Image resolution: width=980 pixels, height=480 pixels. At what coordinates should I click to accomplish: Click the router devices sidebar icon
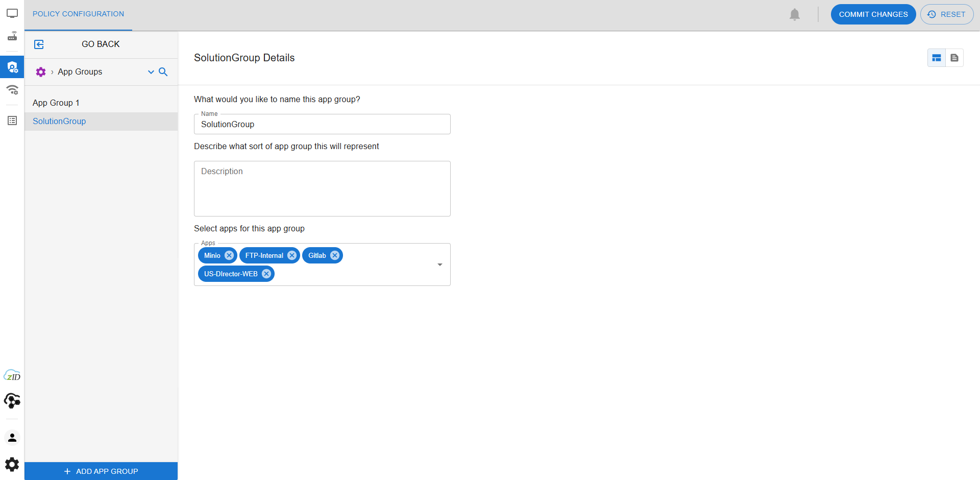pos(12,36)
